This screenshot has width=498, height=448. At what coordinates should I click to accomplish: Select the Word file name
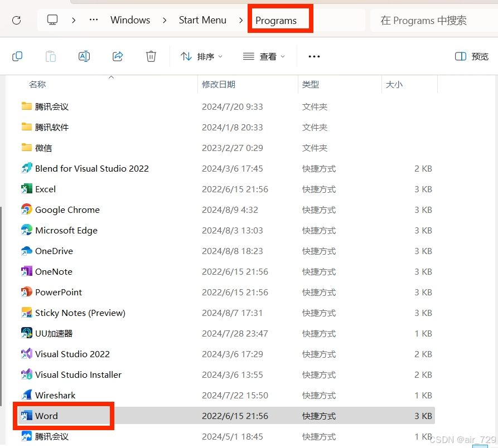(x=46, y=416)
